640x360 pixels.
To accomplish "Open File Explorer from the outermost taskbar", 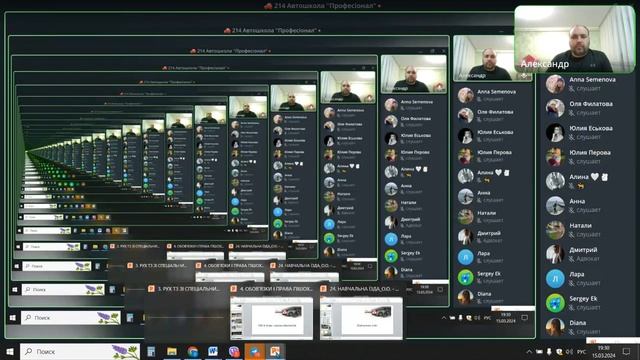I will pos(172,351).
